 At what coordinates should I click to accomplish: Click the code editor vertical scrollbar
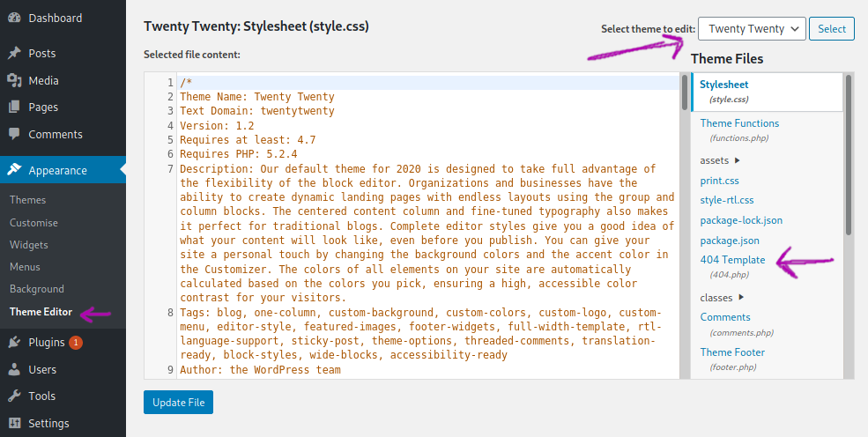[x=685, y=93]
